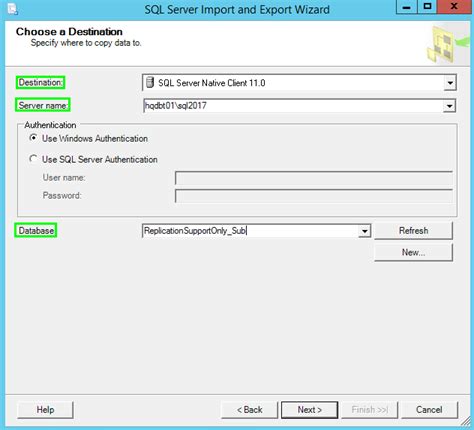Click the database cylinder icon beside Native Client
Image resolution: width=474 pixels, height=430 pixels.
(150, 82)
